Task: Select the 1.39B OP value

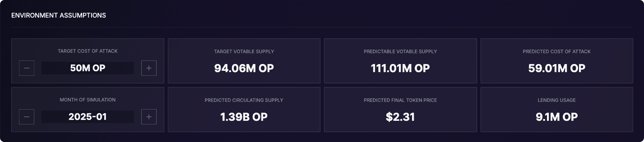Action: click(x=244, y=117)
